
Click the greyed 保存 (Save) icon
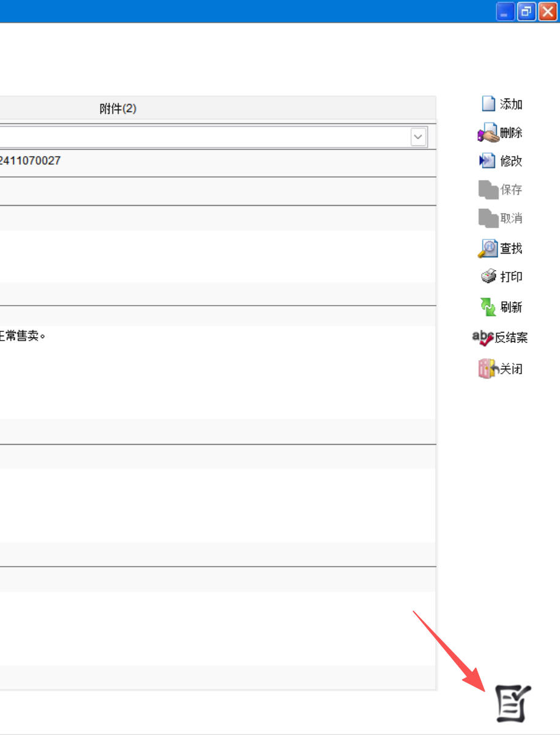click(x=488, y=190)
